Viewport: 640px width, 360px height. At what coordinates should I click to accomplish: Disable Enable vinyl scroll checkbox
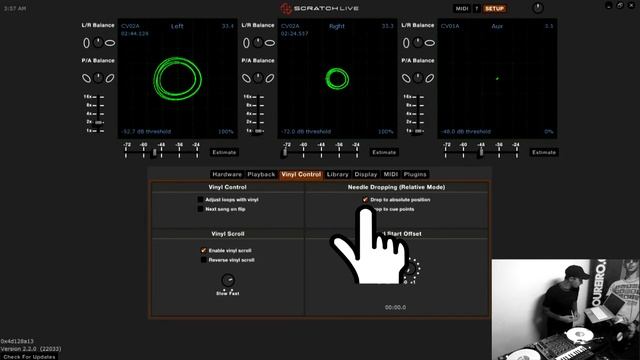tap(203, 250)
